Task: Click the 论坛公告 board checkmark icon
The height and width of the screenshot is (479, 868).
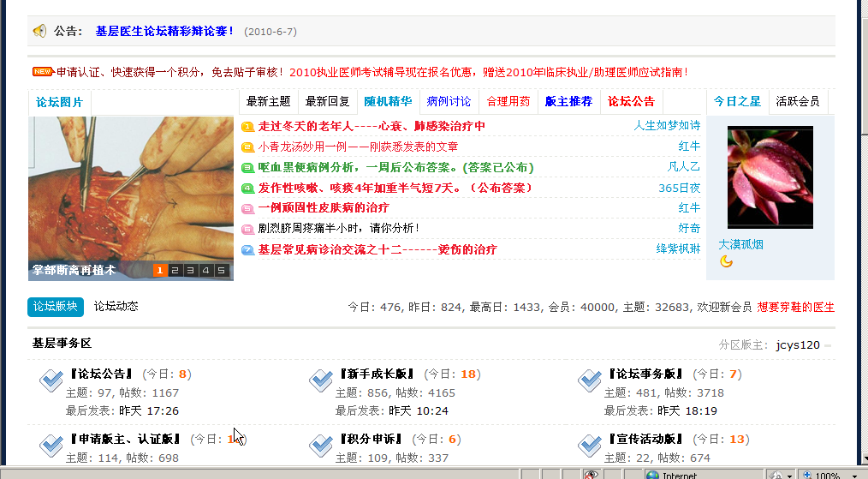Action: tap(51, 381)
